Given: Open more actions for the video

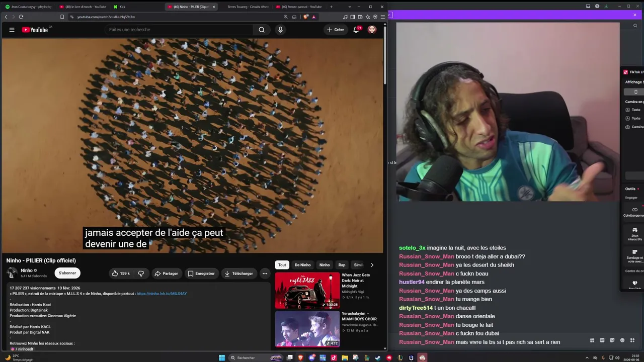Looking at the screenshot, I should [265, 274].
